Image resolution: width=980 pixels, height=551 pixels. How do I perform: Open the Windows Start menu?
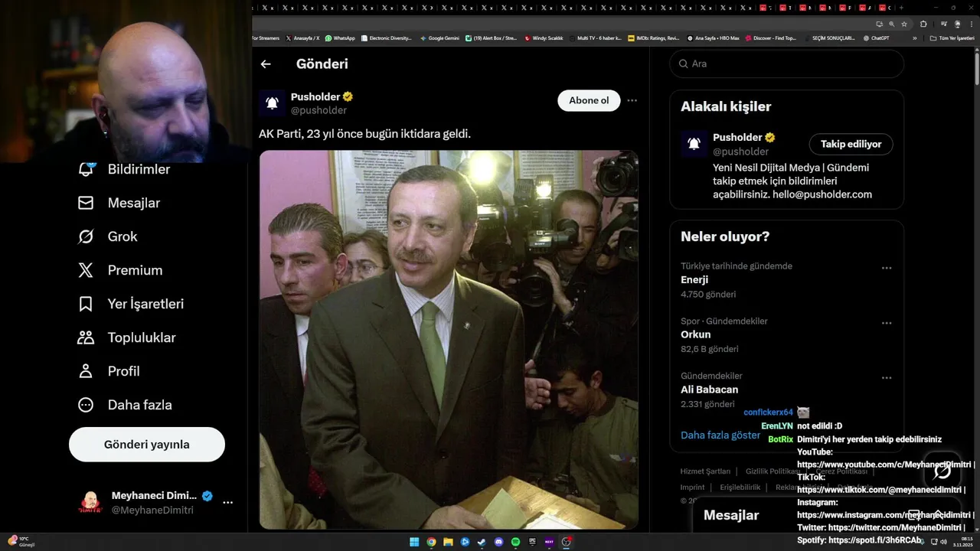414,542
